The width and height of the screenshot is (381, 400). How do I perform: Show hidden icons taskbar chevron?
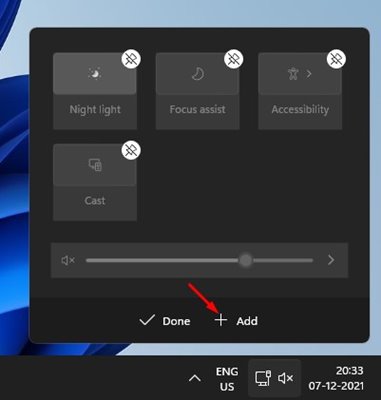pos(195,379)
